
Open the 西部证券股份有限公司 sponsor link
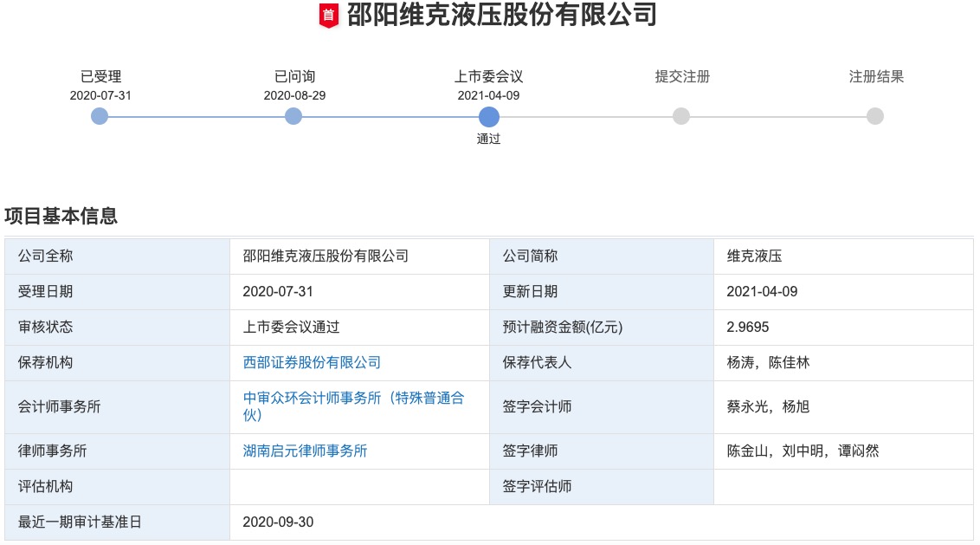312,362
